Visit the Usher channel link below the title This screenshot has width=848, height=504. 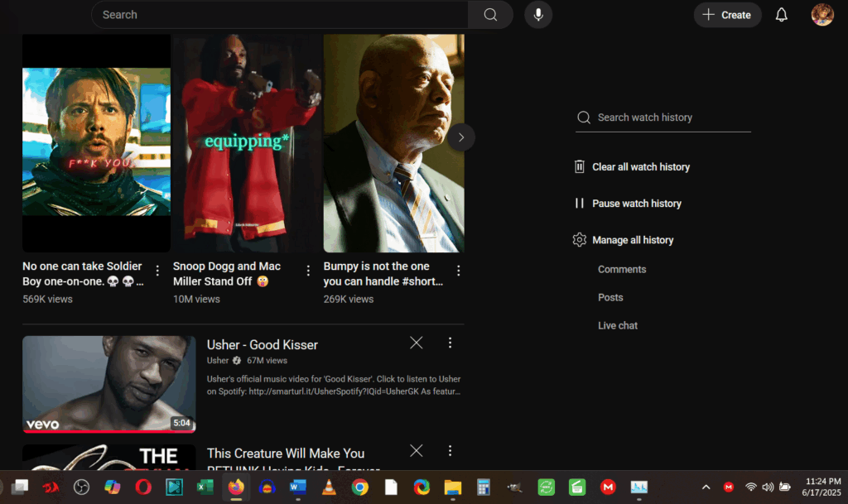click(218, 360)
